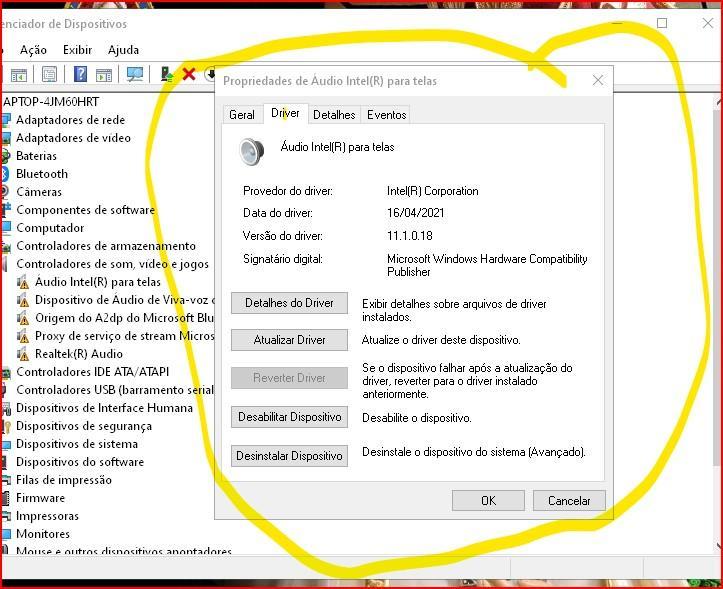Select Dispositivos de sistema category
The height and width of the screenshot is (589, 723).
[77, 444]
